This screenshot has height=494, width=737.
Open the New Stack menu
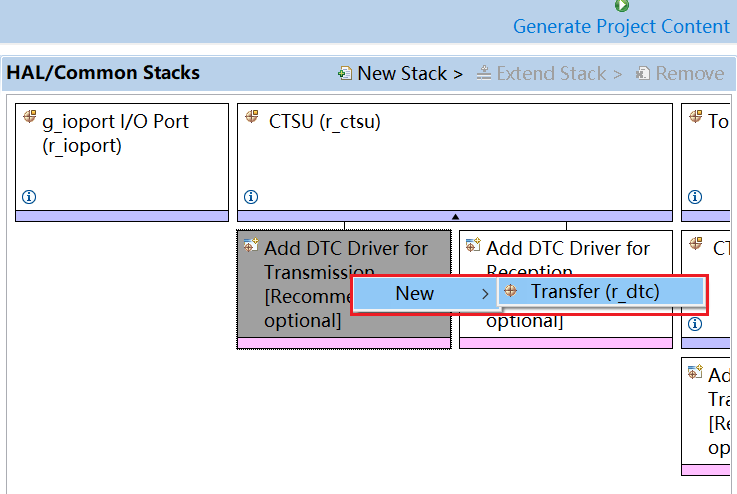[410, 73]
